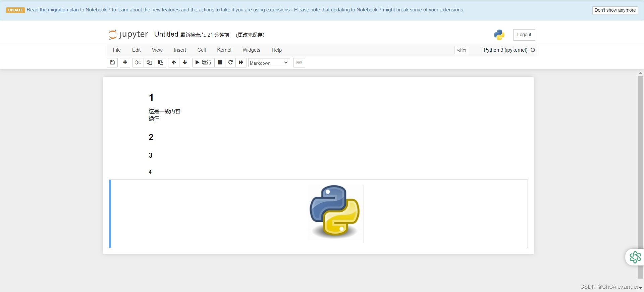Restart kernel and run all cells icon
The height and width of the screenshot is (292, 644).
(241, 63)
